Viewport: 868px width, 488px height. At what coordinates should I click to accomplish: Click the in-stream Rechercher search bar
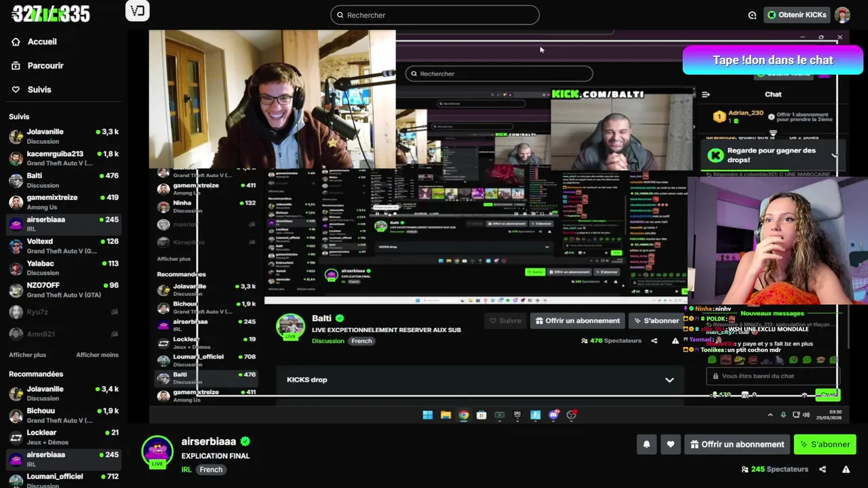(499, 74)
